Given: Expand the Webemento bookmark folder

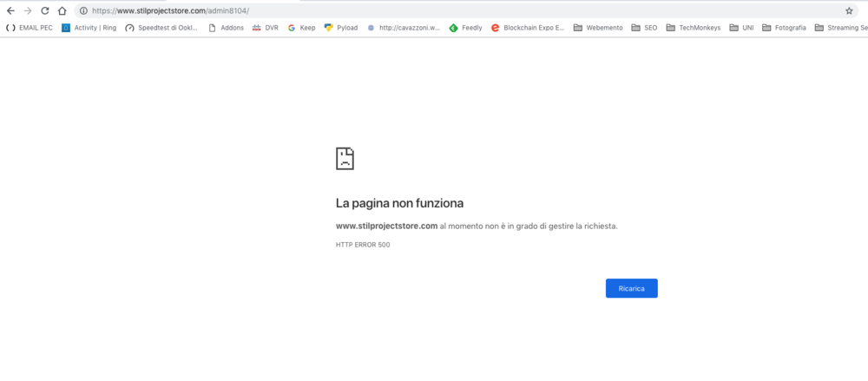Looking at the screenshot, I should point(598,28).
